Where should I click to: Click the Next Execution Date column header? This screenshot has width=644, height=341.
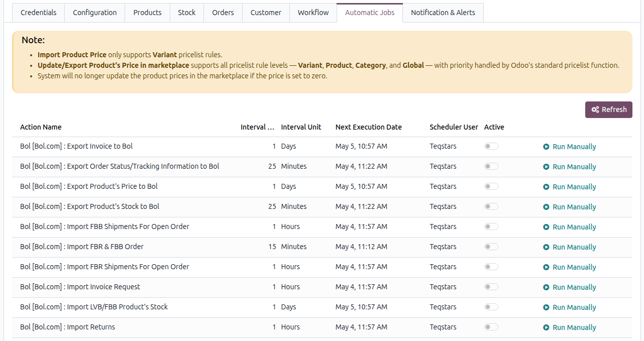pos(369,127)
